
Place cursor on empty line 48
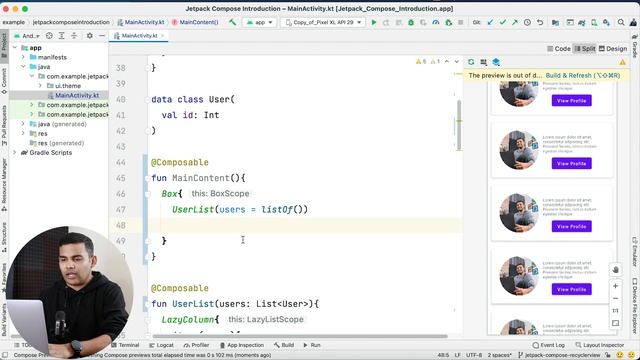point(306,225)
